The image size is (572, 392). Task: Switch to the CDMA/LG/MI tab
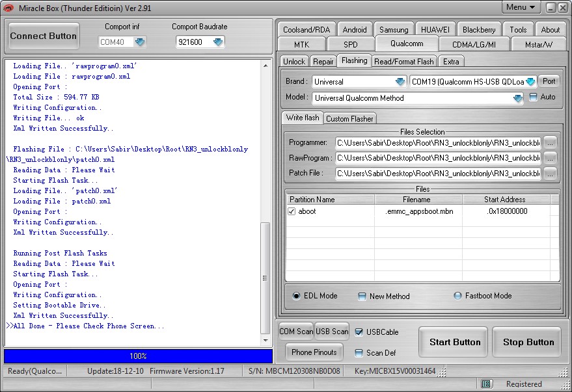(x=474, y=44)
